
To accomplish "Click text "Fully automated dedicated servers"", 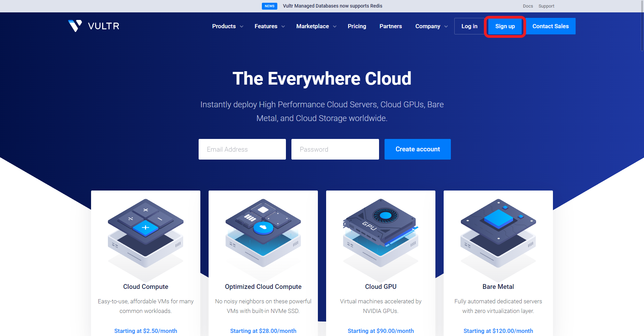I will 498,301.
